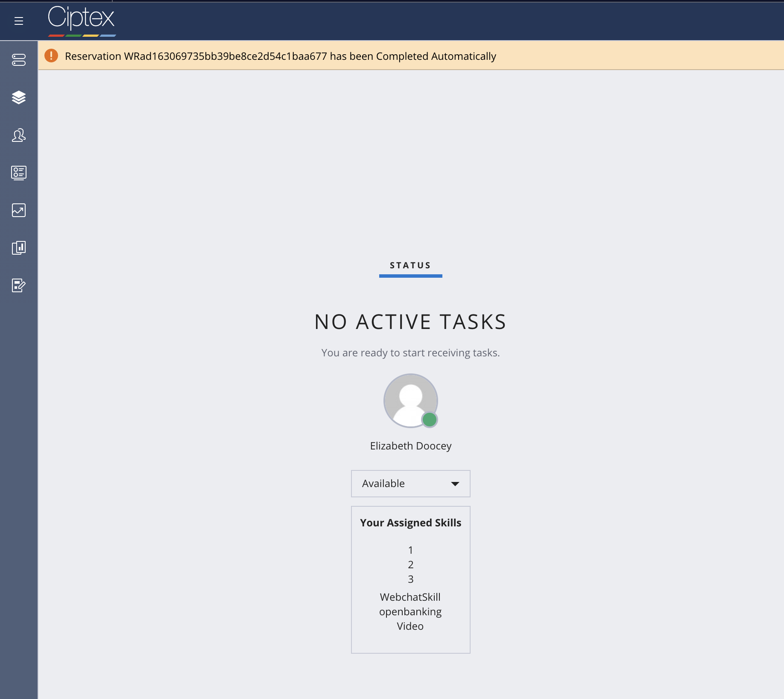The image size is (784, 699).
Task: Click the Ciptex logo
Action: (81, 21)
